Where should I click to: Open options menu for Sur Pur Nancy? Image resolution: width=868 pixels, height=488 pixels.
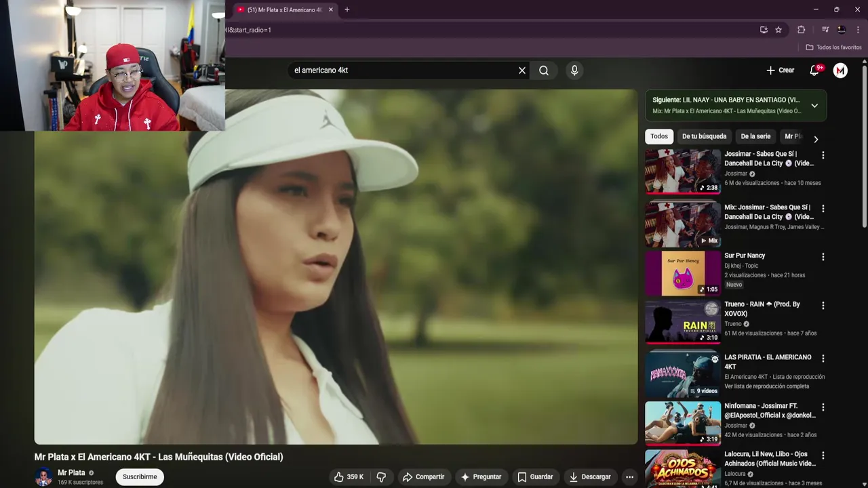click(x=823, y=257)
